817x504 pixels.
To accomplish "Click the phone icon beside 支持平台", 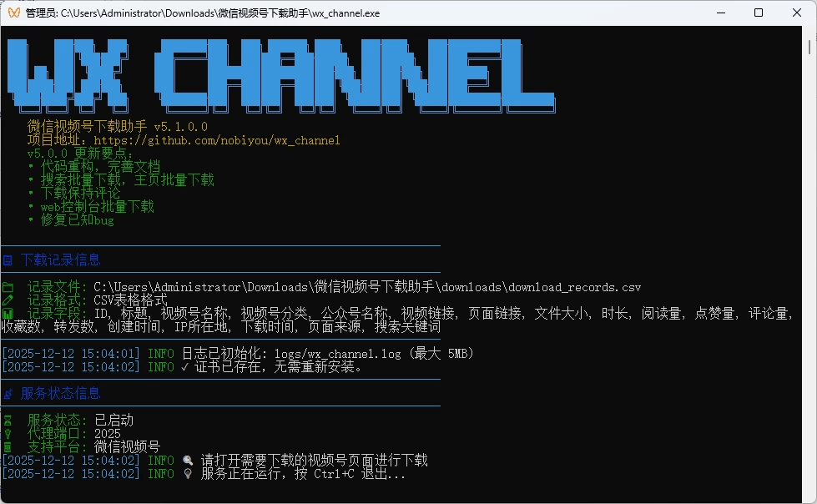I will 8,447.
